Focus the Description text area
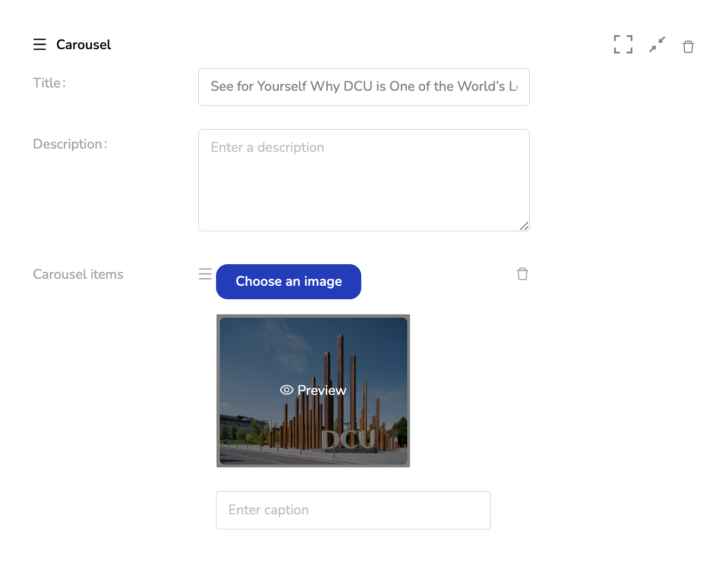This screenshot has height=564, width=728. 364,180
